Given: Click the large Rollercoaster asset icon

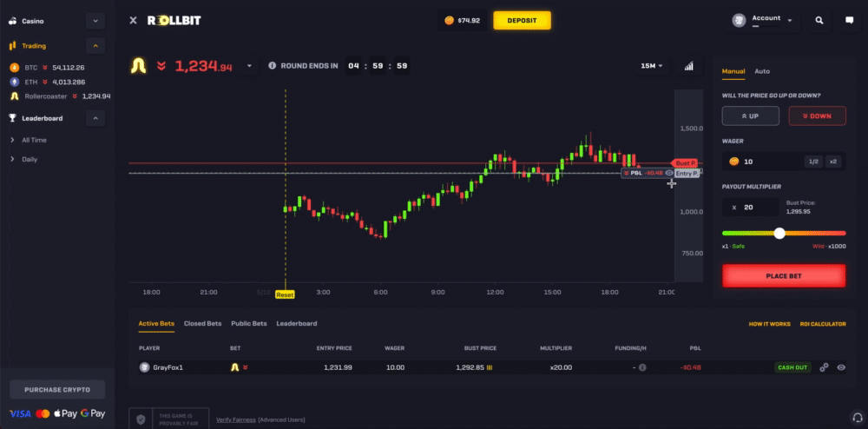Looking at the screenshot, I should (138, 66).
